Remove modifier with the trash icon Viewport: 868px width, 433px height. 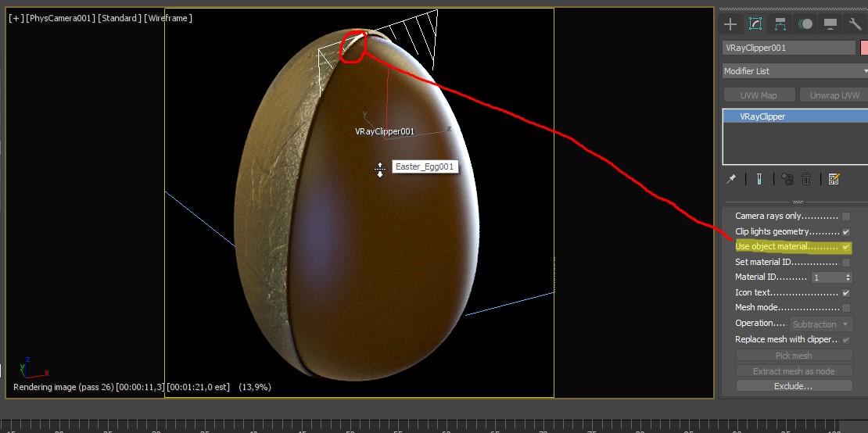click(807, 179)
